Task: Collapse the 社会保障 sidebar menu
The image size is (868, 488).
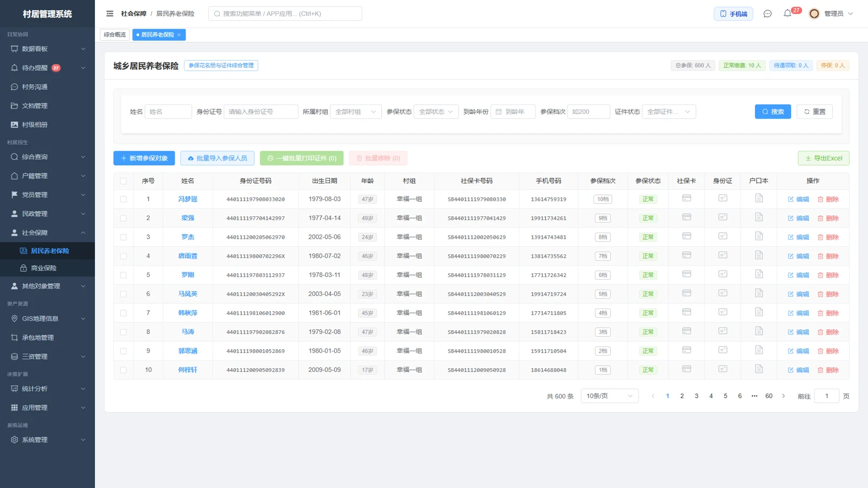Action: coord(47,233)
